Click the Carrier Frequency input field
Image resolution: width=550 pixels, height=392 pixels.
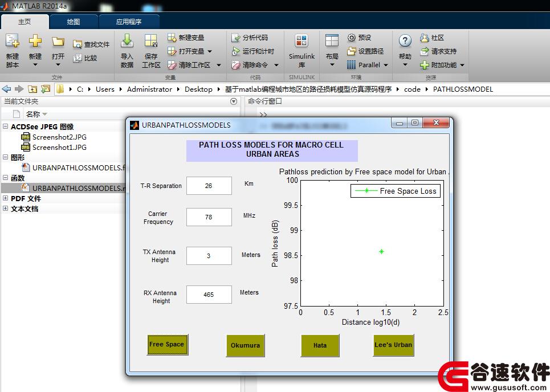(x=209, y=217)
